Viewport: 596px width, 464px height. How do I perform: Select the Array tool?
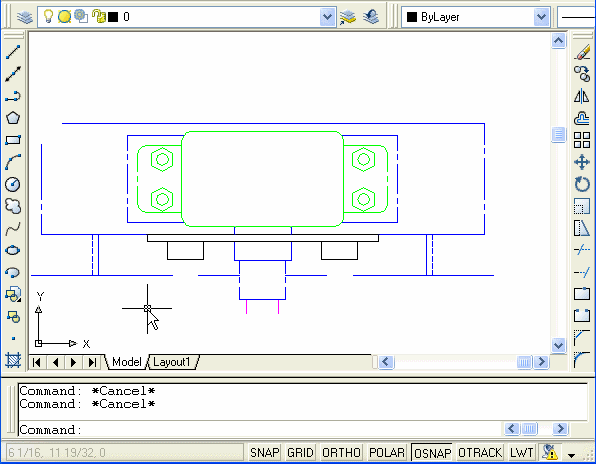click(582, 140)
